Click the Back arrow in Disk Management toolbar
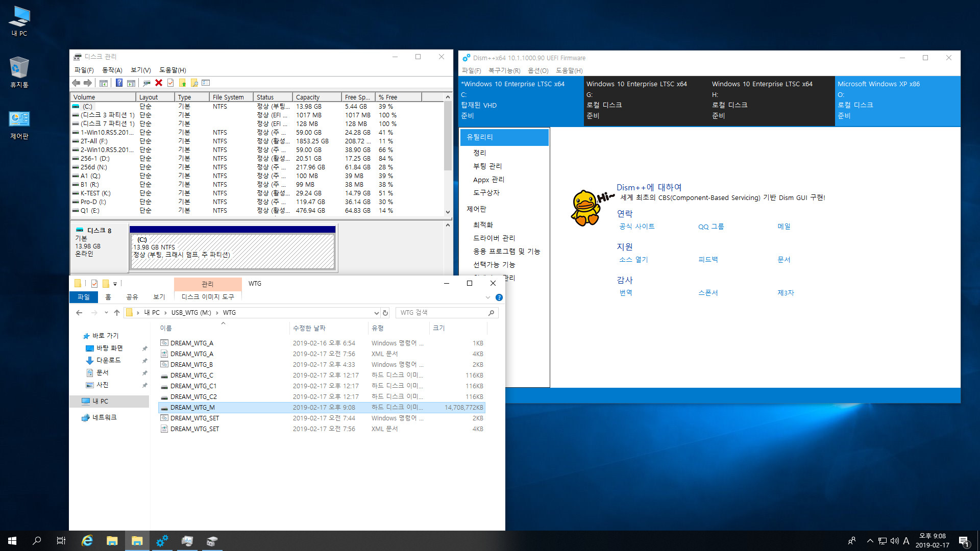980x551 pixels. tap(77, 83)
